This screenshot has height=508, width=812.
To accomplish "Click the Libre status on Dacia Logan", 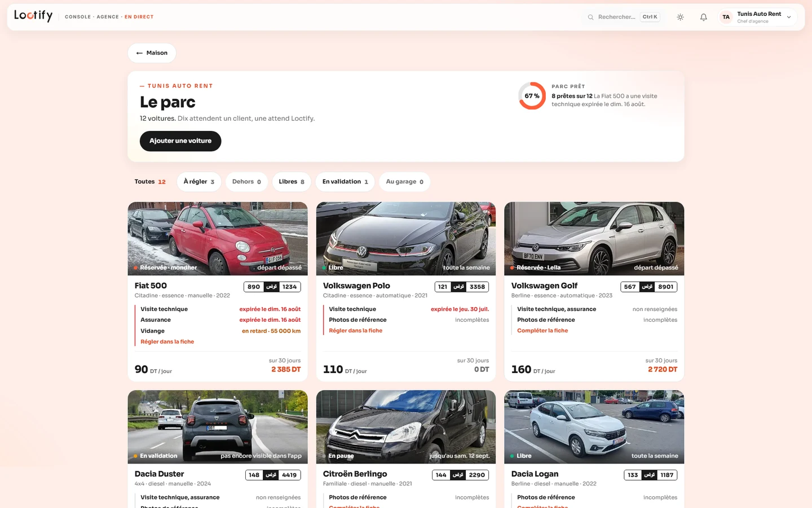I will [x=521, y=456].
